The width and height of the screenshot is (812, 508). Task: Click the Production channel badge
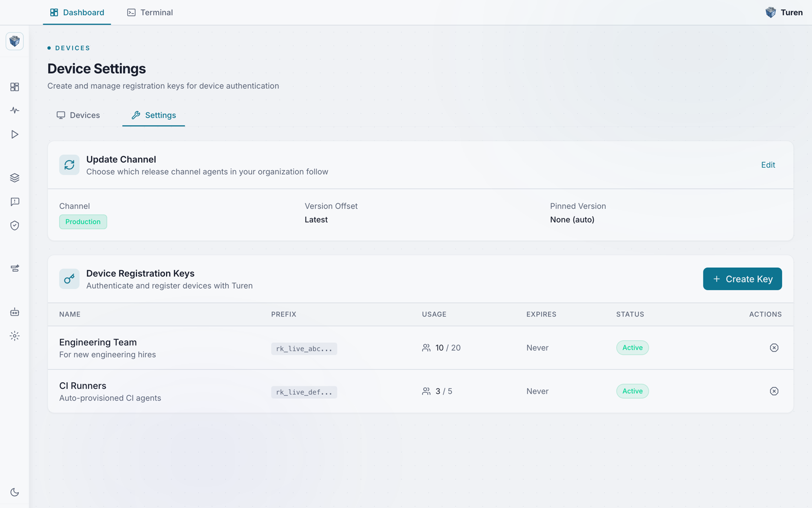pyautogui.click(x=83, y=221)
